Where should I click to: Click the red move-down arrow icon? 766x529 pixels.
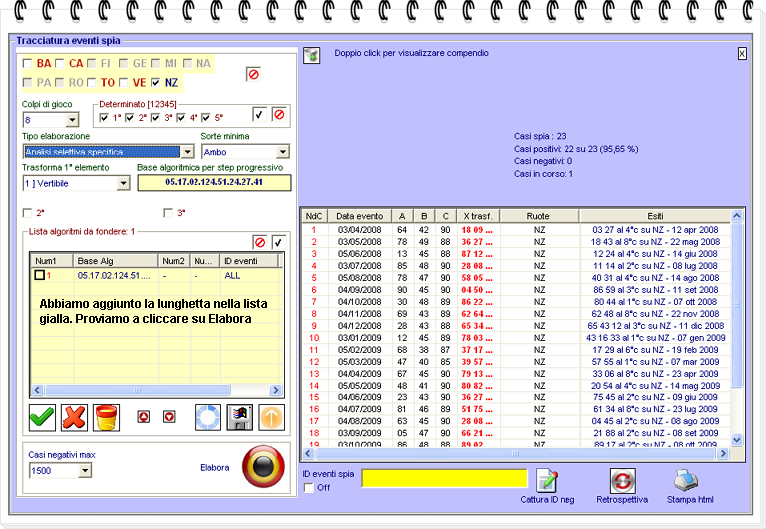[170, 417]
